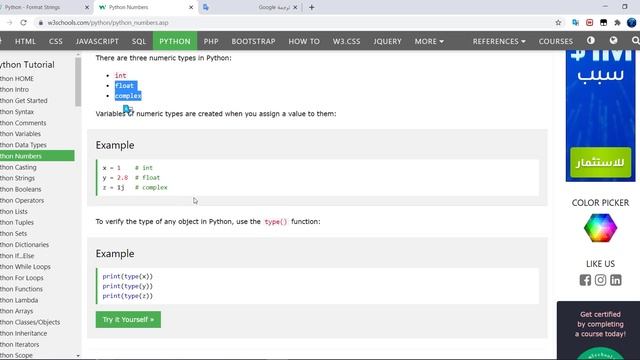This screenshot has height=360, width=640.
Task: Open Python HOME in sidebar
Action: [37, 78]
